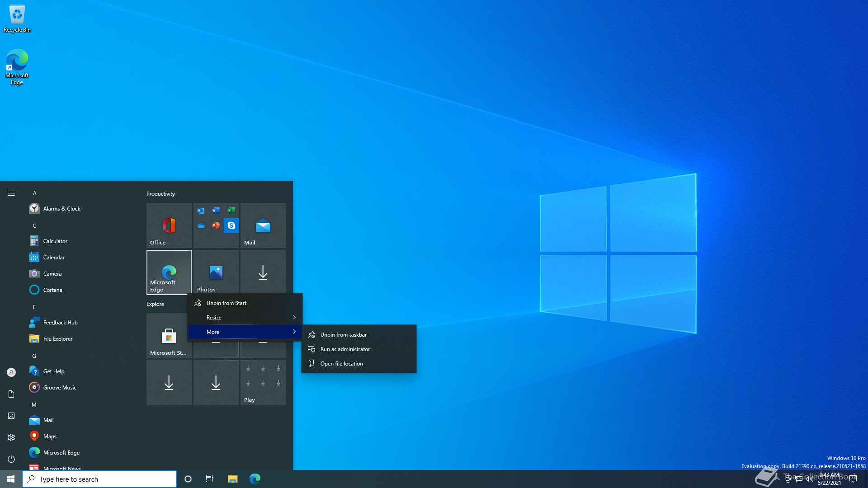Click Skype icon in Office tile group
The image size is (868, 488).
[x=231, y=225]
